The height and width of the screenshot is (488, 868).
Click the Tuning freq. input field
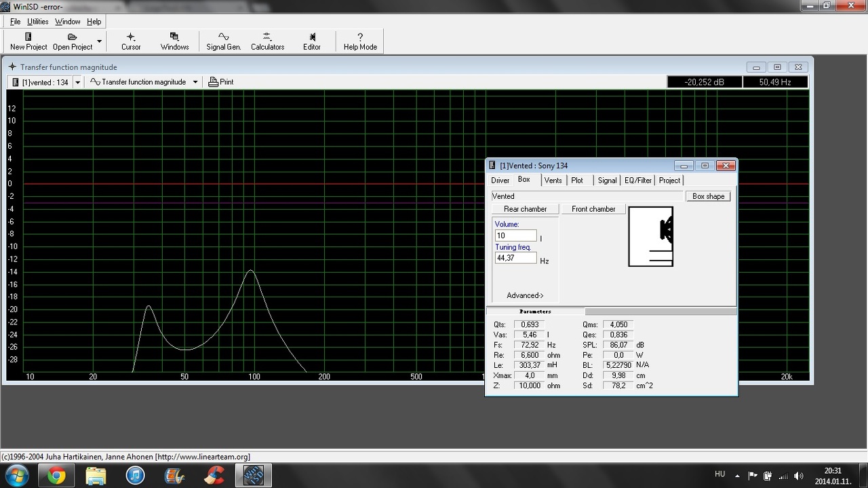(515, 258)
